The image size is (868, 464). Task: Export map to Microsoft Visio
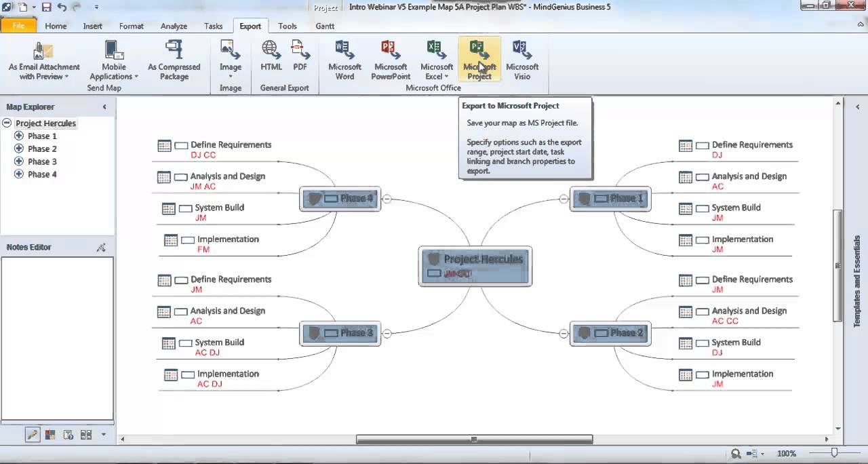522,60
